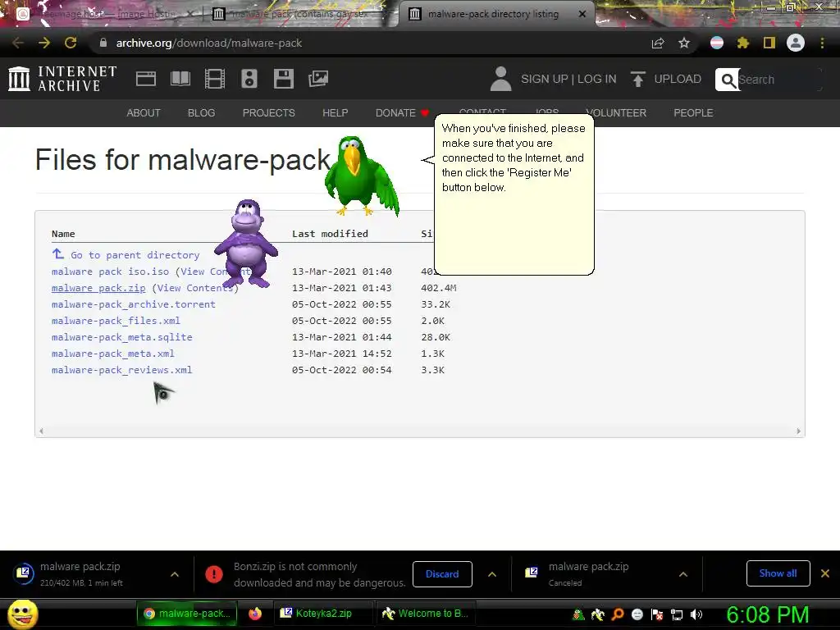Expand options chevron for Bonzi.zip warning
The image size is (840, 630).
tap(492, 574)
